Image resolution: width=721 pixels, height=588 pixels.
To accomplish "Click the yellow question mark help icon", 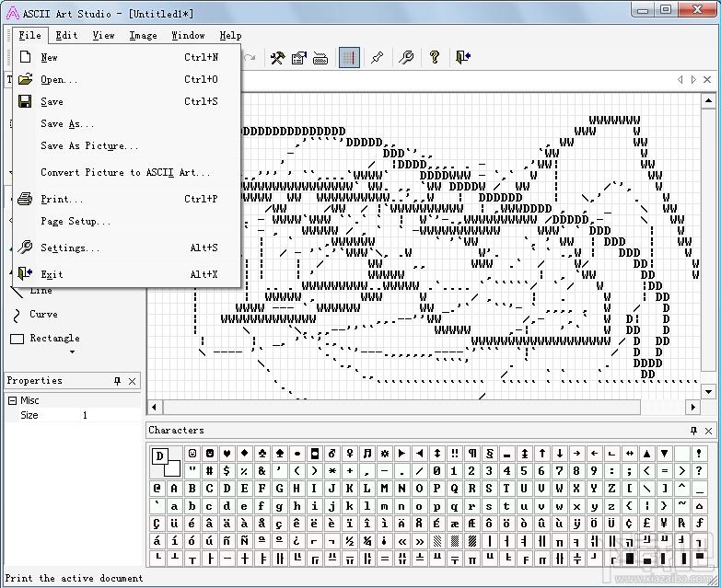I will 434,57.
